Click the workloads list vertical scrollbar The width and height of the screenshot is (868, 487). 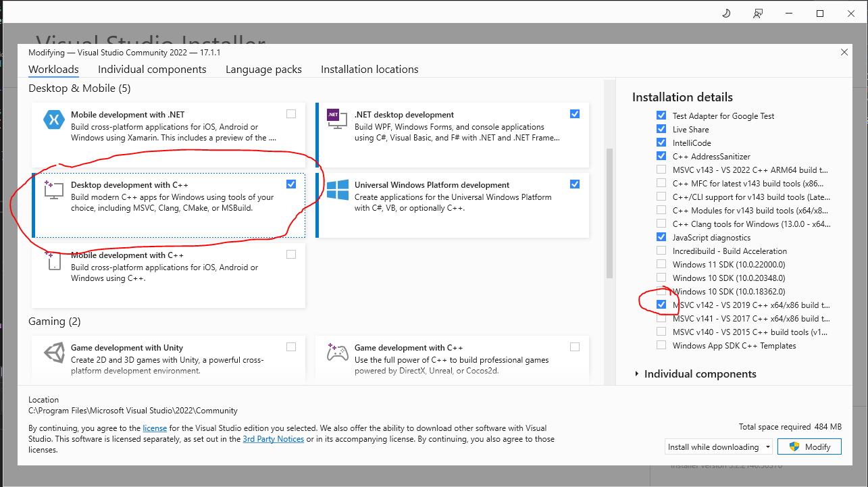click(x=609, y=213)
